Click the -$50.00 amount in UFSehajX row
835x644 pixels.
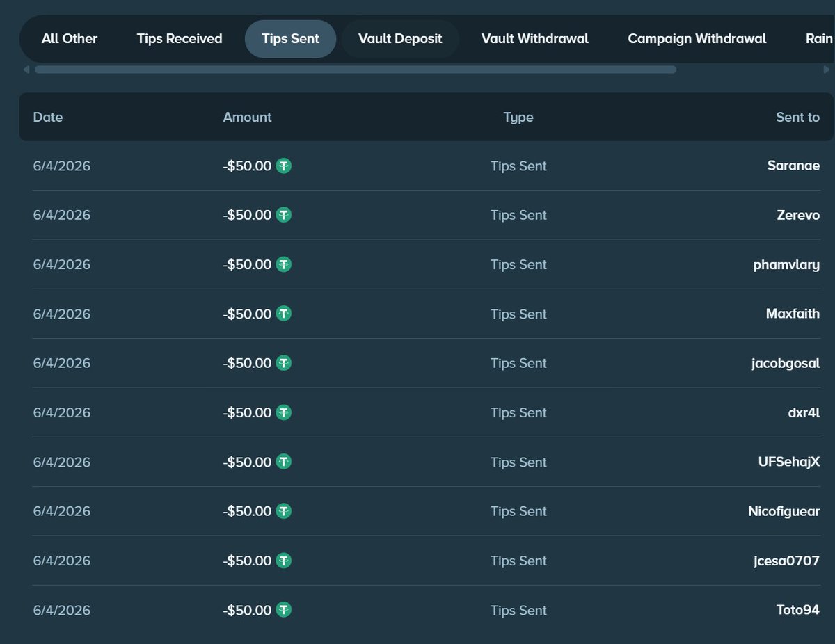[x=247, y=462]
